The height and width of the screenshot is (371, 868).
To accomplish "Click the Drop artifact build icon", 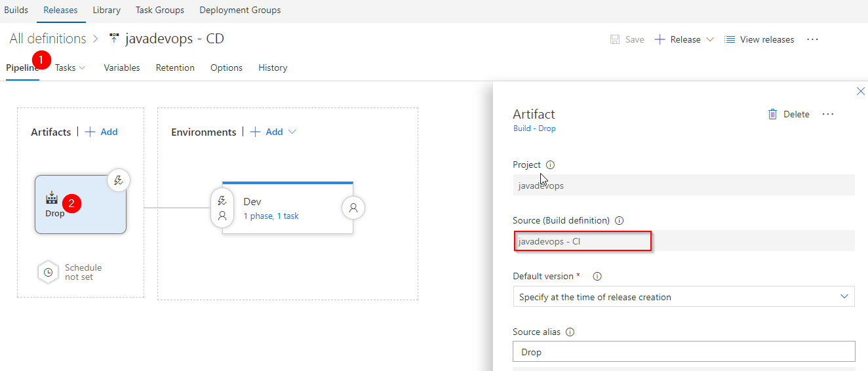I will (52, 197).
